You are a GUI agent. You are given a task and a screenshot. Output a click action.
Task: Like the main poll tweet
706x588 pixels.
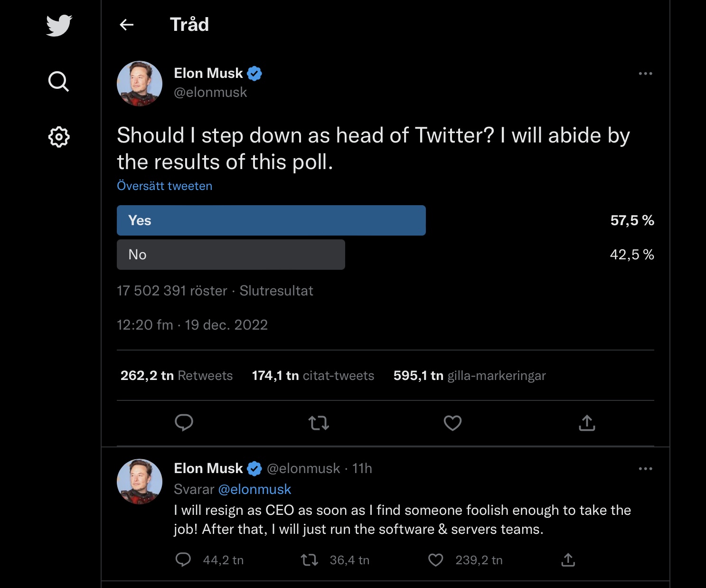[x=452, y=423]
